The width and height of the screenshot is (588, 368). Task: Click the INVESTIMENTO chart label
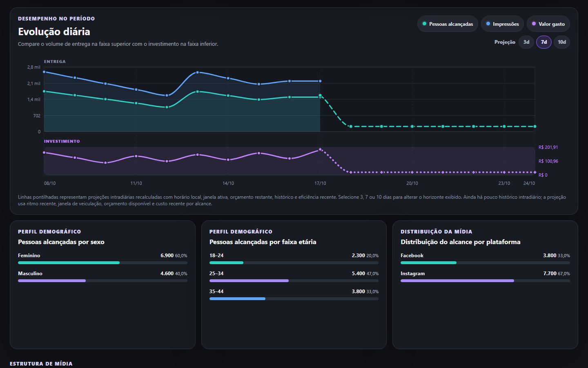62,141
